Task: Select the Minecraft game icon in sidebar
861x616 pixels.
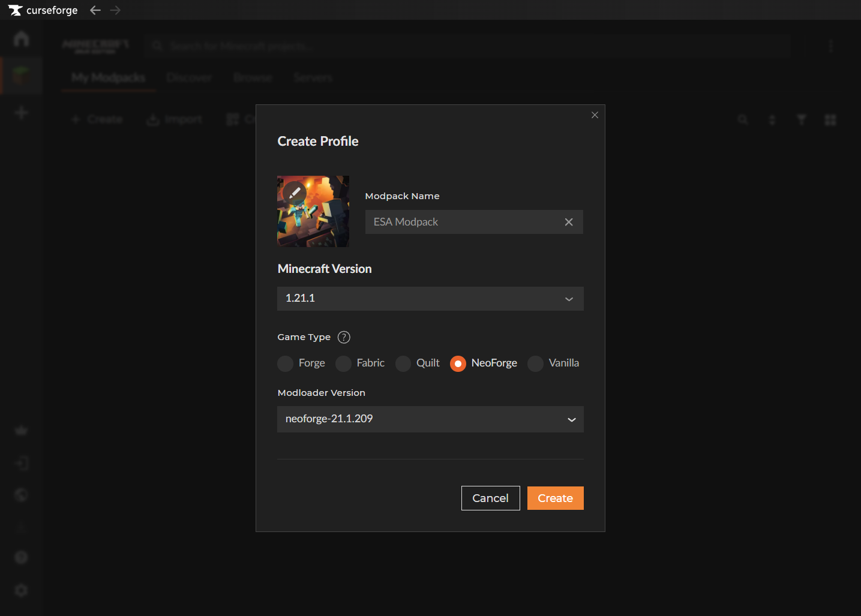Action: [x=21, y=76]
